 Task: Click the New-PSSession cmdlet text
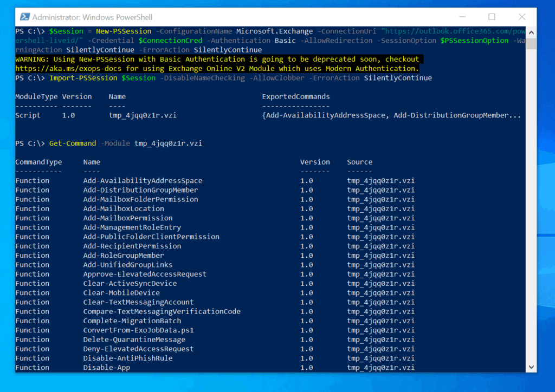124,31
